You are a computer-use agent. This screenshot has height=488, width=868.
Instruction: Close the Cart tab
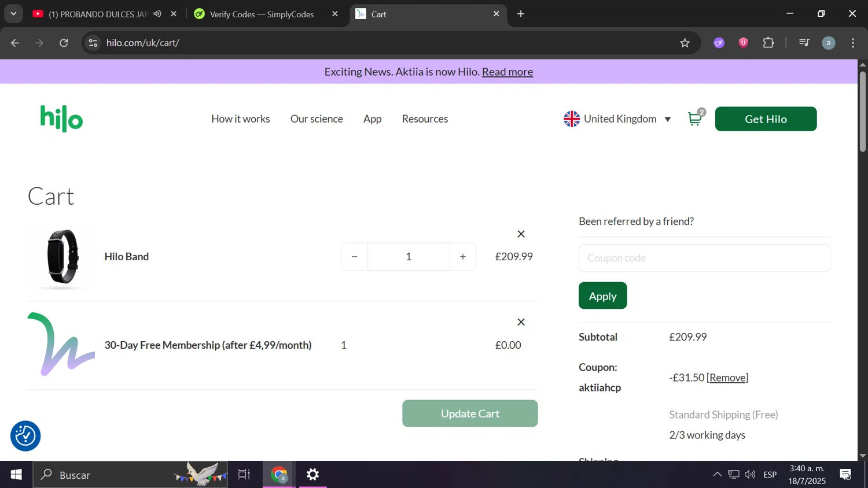coord(496,14)
